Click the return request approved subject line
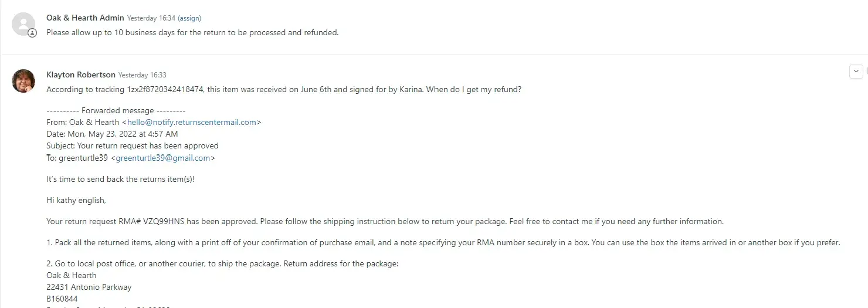Viewport: 868px width, 308px height. 132,146
